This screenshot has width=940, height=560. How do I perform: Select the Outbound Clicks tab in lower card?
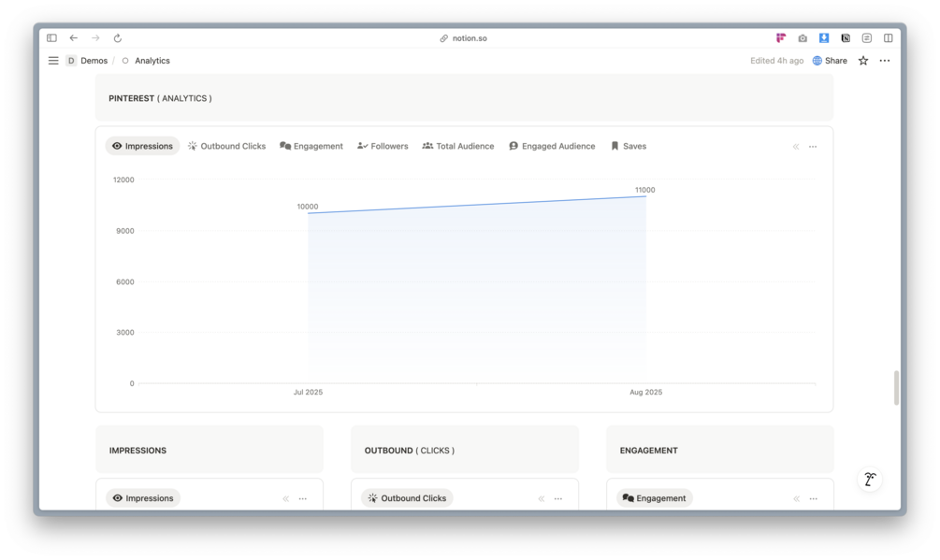407,498
